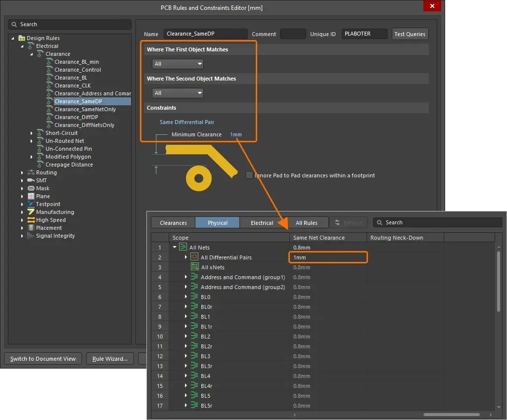Toggle Ignore Pad to Pad clearances checkbox
Screen dimensions: 507x420
[249, 175]
